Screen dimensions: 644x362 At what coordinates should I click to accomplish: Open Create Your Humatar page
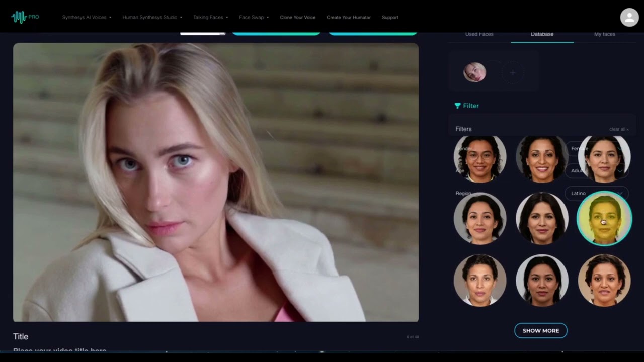pos(349,17)
